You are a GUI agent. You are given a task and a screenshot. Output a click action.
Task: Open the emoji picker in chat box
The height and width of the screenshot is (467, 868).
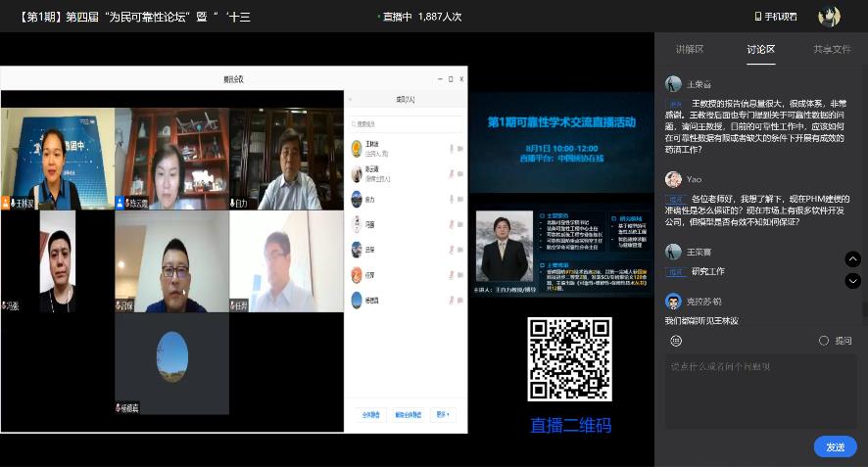pos(676,341)
